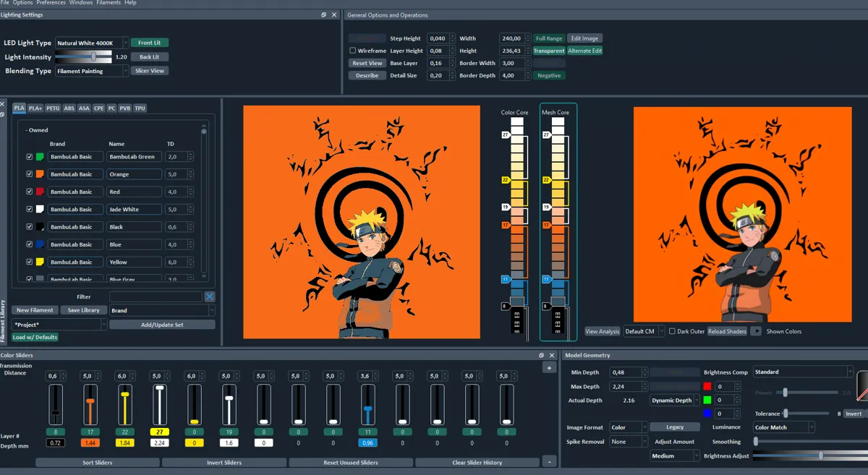Open the Image Format Color dropdown

(x=628, y=427)
